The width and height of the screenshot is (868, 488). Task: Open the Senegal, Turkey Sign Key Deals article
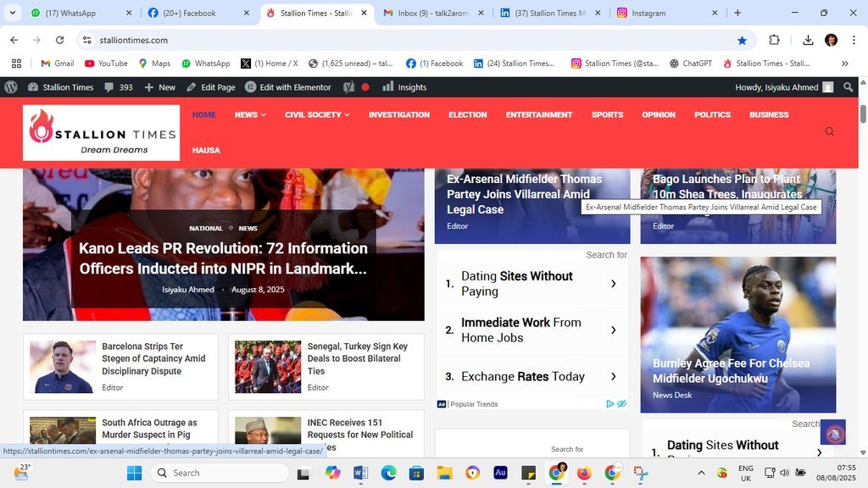(357, 358)
